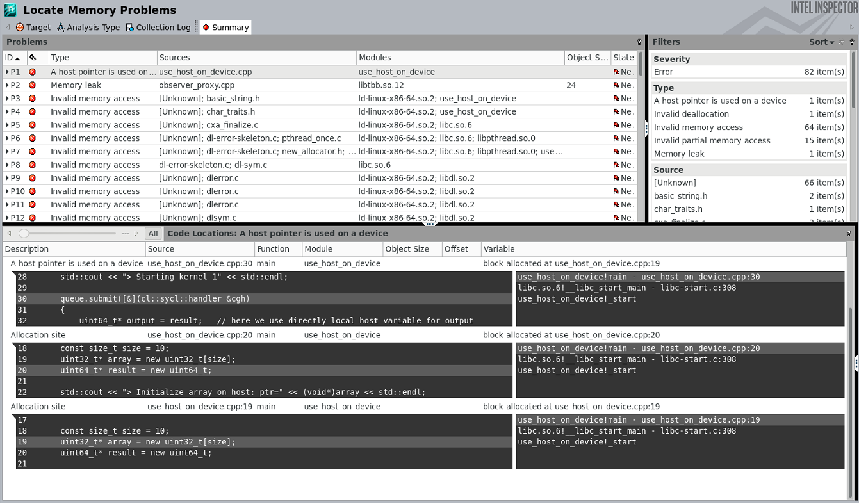
Task: Expand problem P7 disclosure triangle
Action: click(7, 152)
